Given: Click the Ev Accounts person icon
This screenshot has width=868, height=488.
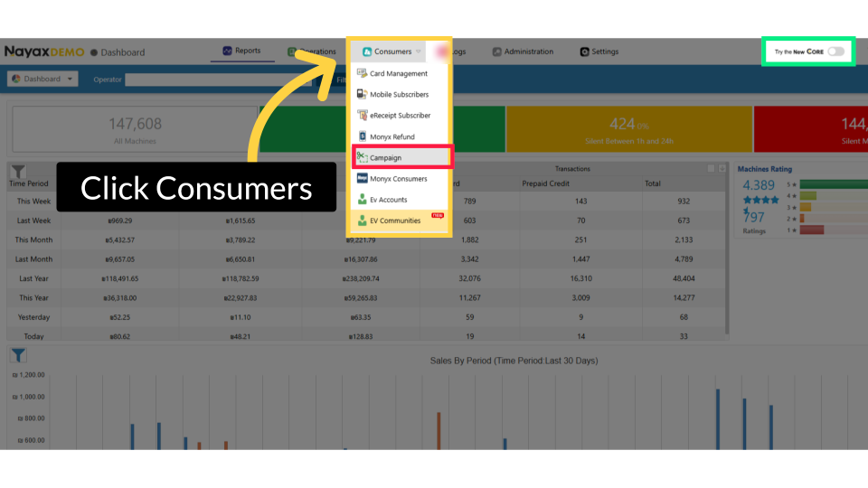Looking at the screenshot, I should [362, 199].
